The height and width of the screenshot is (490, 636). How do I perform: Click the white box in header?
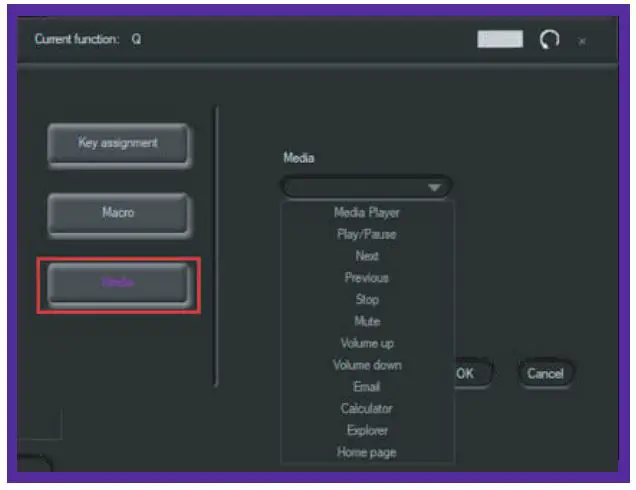click(x=500, y=39)
